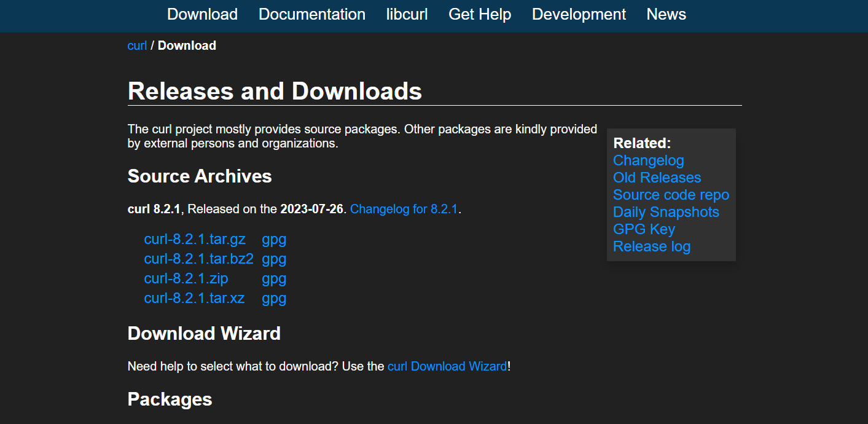Open gpg signature for curl-8.2.1.tar.xz
Viewport: 868px width, 424px height.
pyautogui.click(x=274, y=299)
